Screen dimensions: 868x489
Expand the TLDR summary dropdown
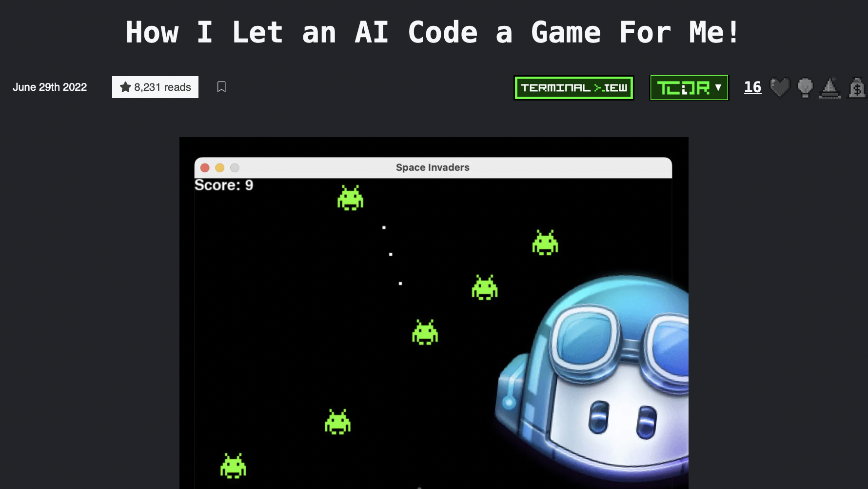click(x=689, y=88)
